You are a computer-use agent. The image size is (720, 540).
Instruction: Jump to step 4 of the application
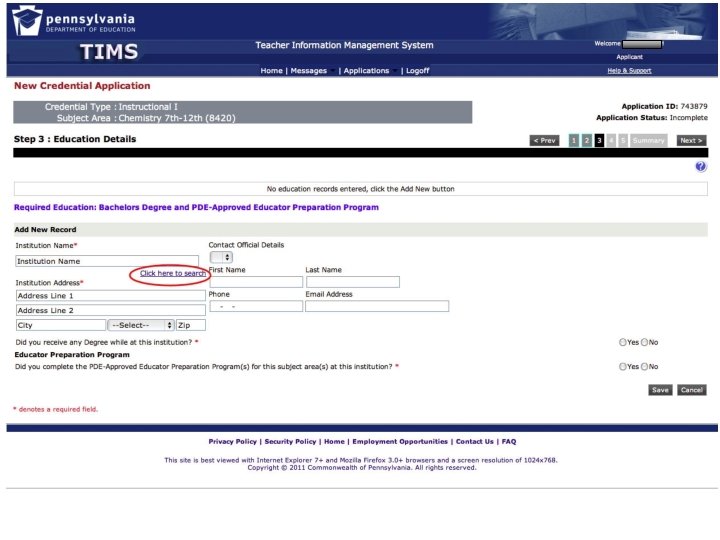tap(611, 141)
